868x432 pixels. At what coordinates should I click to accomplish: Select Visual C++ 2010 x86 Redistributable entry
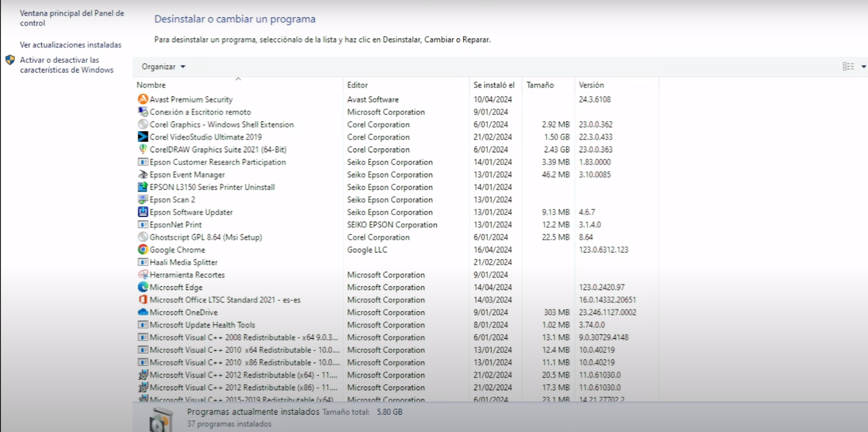coord(245,362)
